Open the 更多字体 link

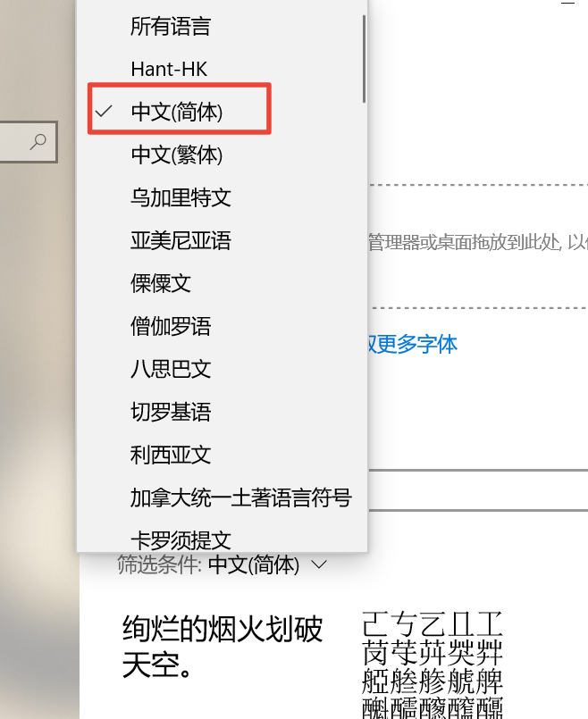[412, 344]
